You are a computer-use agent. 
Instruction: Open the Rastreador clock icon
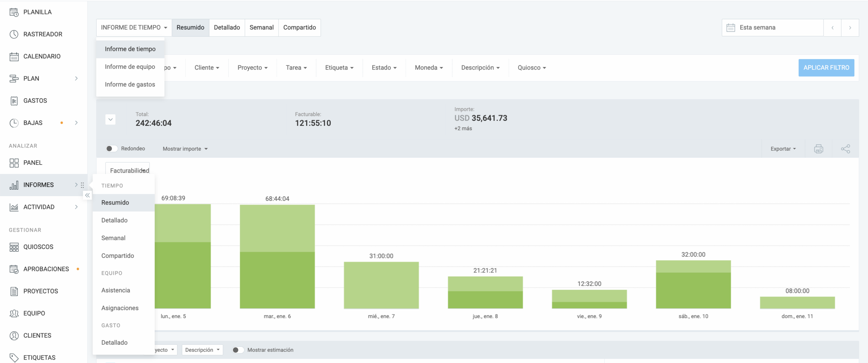[14, 34]
